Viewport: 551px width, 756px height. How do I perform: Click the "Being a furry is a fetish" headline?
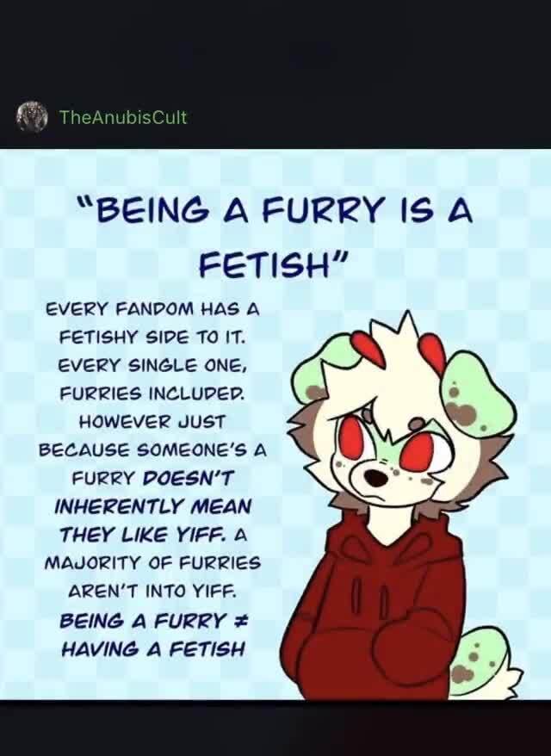(x=274, y=239)
